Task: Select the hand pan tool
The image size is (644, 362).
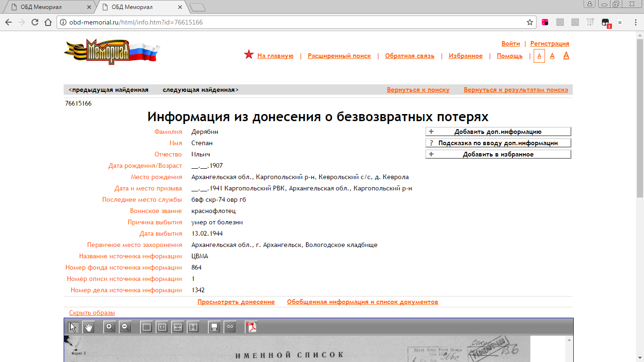Action: pos(89,327)
